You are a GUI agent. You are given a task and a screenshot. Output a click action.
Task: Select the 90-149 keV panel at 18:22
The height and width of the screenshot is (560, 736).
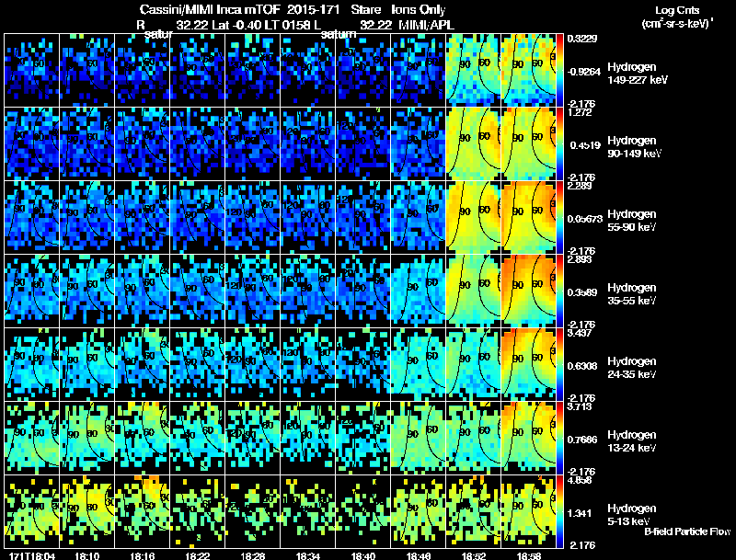pyautogui.click(x=198, y=143)
